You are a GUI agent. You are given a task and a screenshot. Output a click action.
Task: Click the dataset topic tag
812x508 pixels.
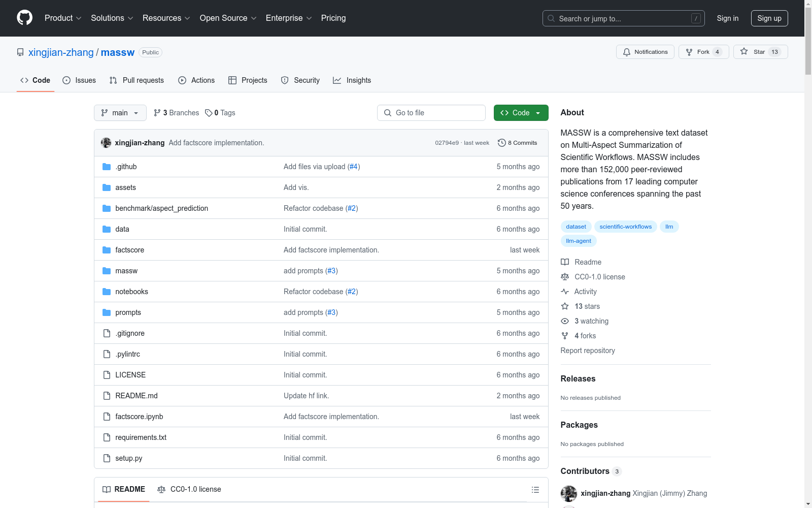pyautogui.click(x=576, y=227)
